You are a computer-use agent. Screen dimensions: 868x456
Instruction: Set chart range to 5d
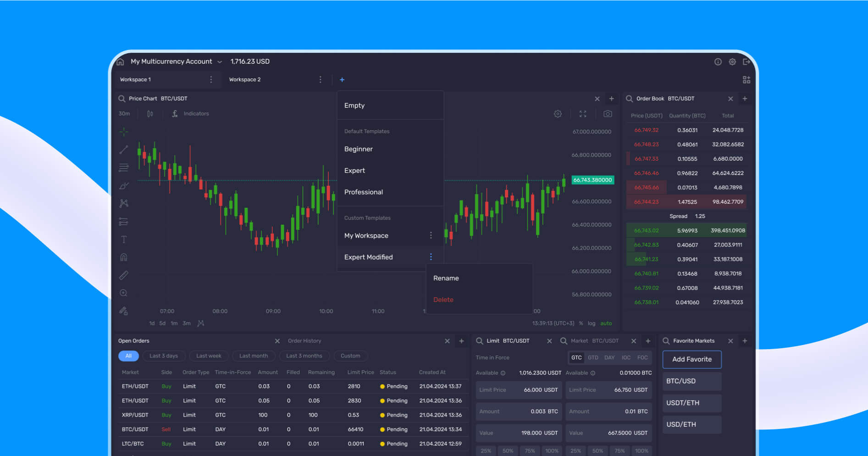[162, 323]
